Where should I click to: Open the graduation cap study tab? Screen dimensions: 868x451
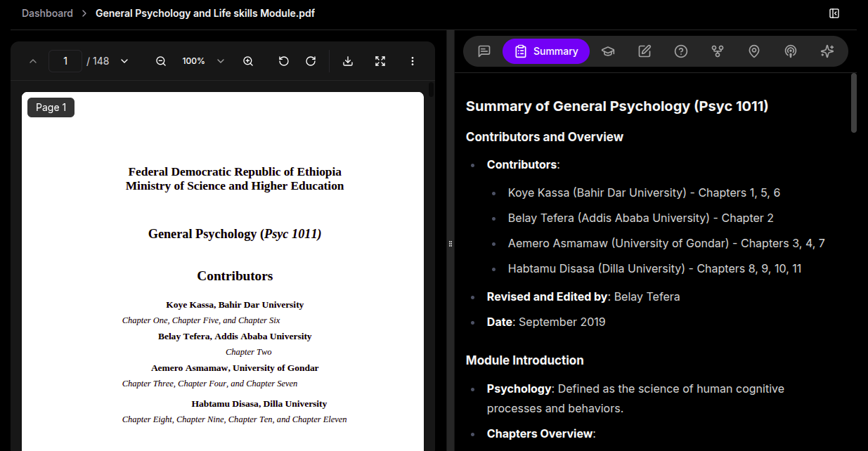(608, 51)
